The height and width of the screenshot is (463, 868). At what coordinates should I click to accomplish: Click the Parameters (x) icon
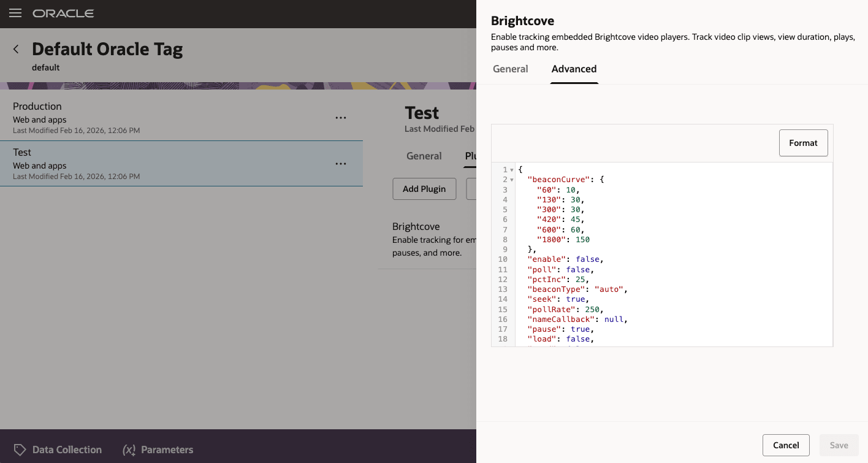pyautogui.click(x=129, y=450)
